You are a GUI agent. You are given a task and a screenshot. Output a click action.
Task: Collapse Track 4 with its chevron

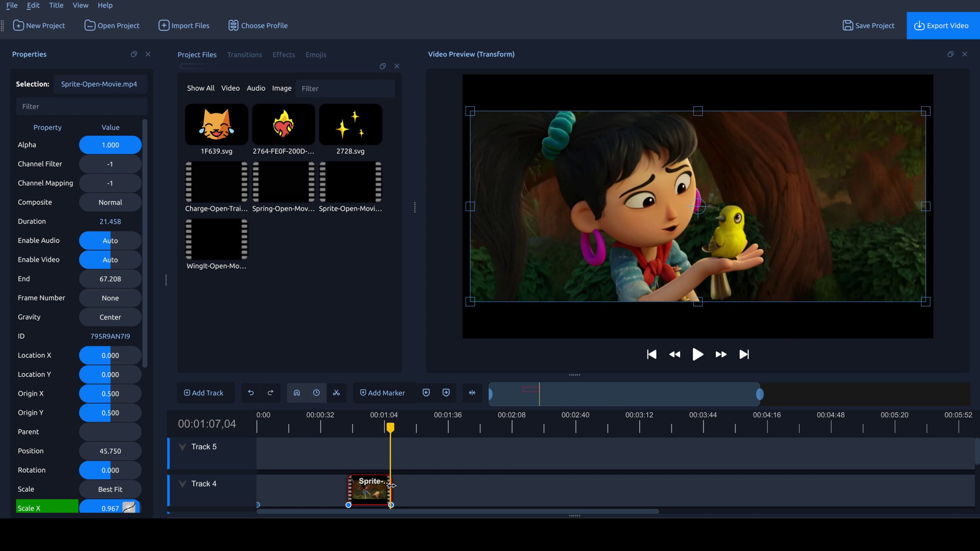(x=182, y=483)
